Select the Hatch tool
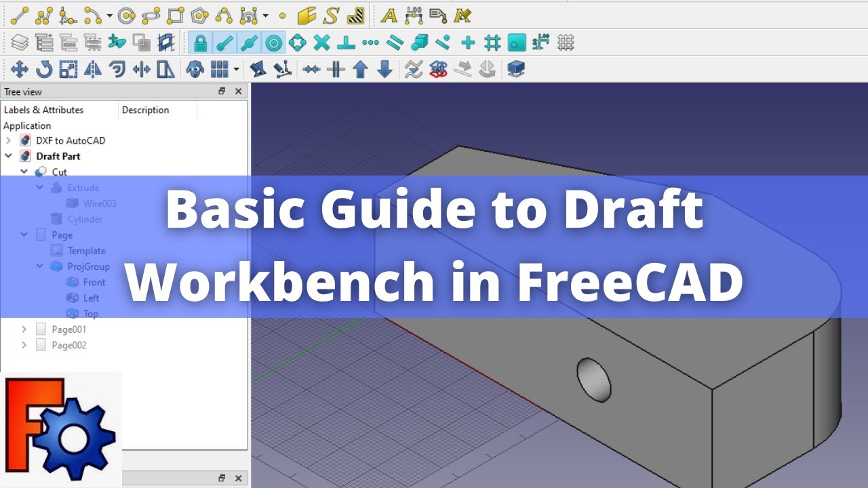Image resolution: width=868 pixels, height=488 pixels. pyautogui.click(x=355, y=15)
